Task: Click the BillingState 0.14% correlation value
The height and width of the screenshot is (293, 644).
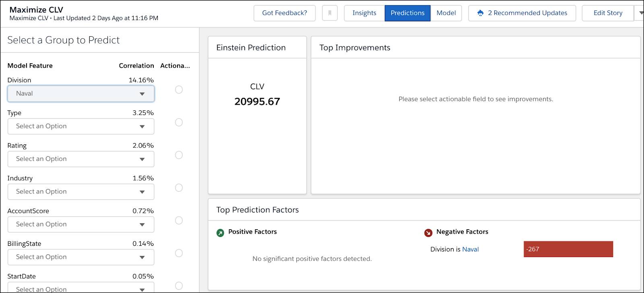Action: 143,243
